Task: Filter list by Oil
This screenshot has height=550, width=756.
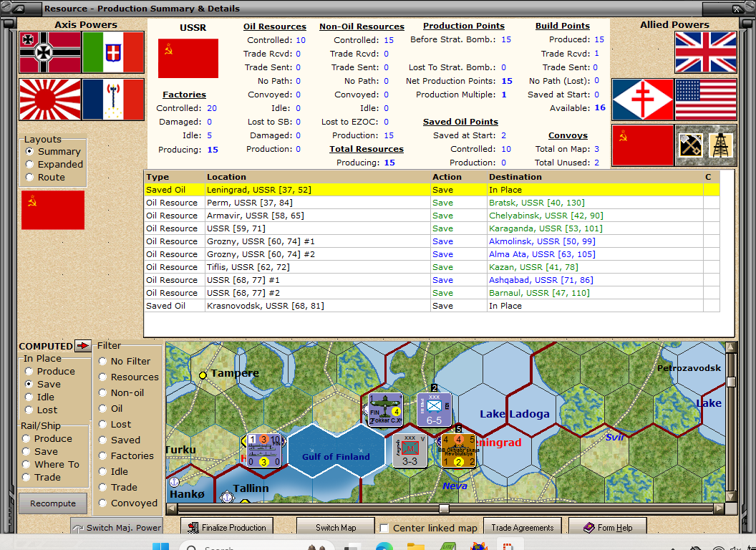Action: (x=102, y=409)
